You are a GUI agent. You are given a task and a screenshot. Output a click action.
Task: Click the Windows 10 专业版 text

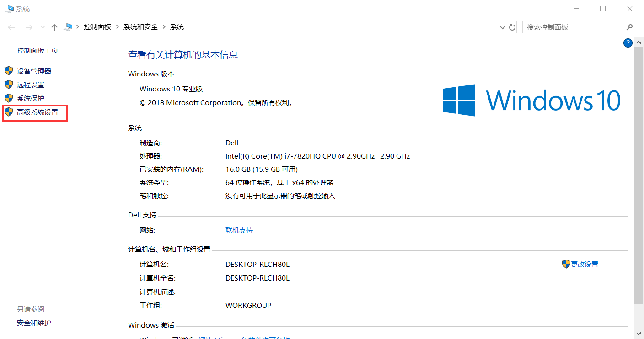171,89
